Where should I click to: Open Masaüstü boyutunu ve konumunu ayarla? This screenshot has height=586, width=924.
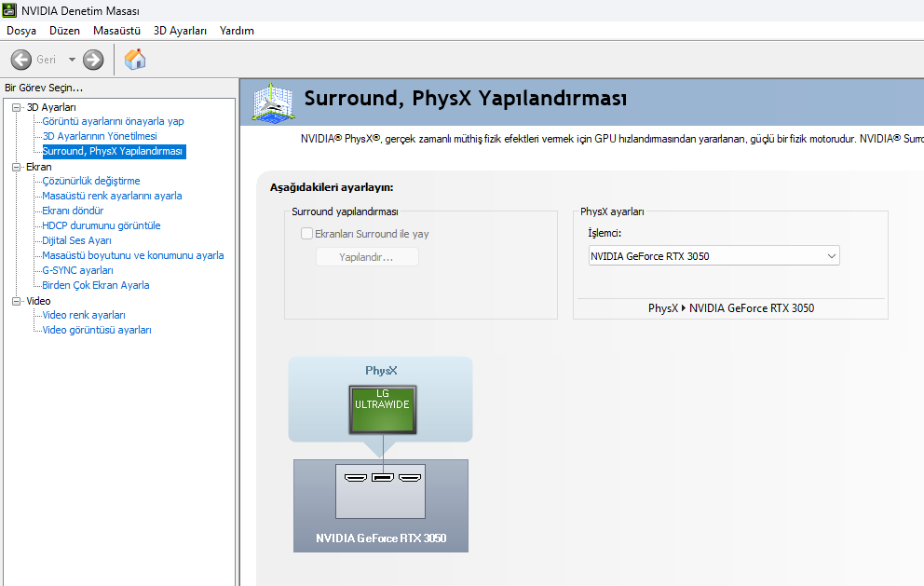click(x=132, y=255)
